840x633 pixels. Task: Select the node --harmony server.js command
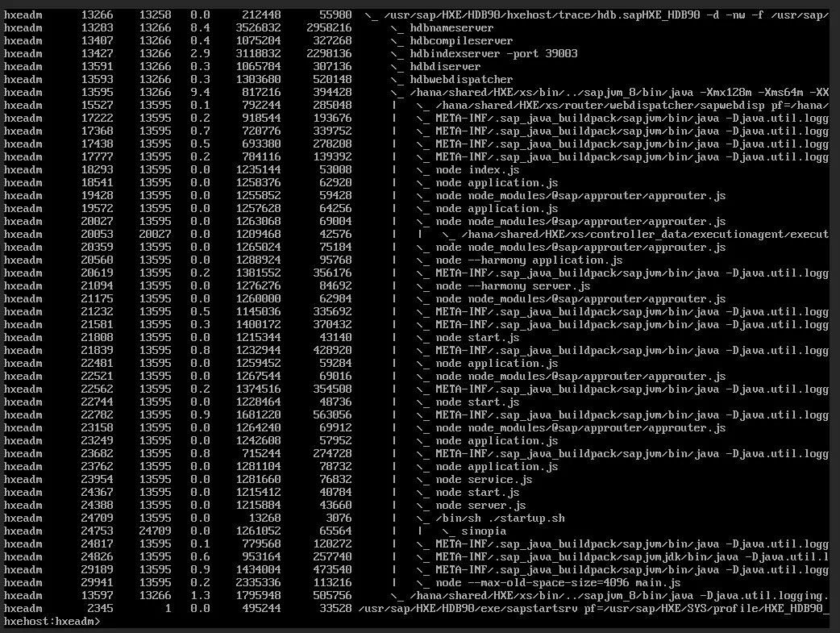[x=513, y=286]
